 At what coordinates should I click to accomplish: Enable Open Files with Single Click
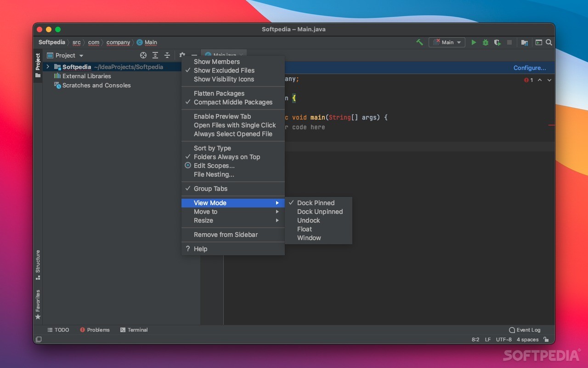tap(233, 125)
